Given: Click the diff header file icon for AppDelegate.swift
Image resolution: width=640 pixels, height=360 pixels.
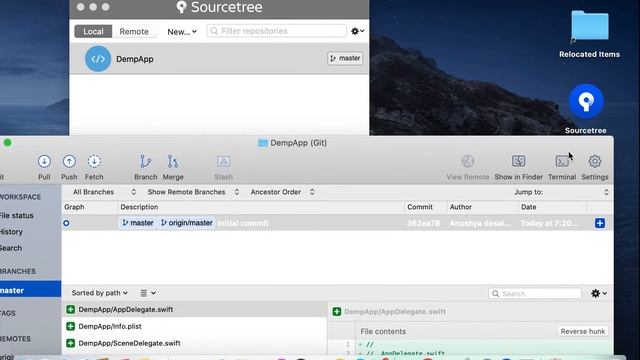Looking at the screenshot, I should tap(336, 312).
